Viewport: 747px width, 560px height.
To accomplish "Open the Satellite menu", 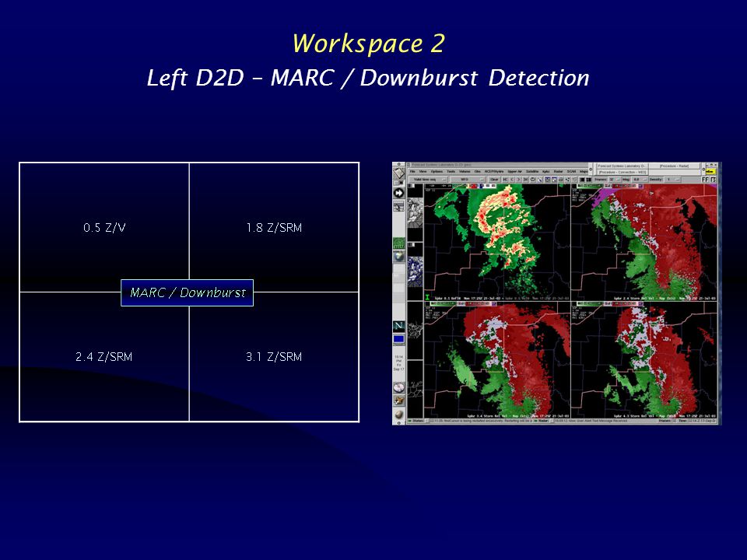I will (532, 171).
